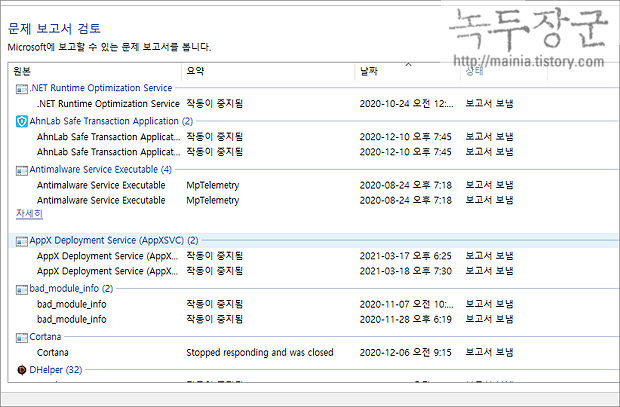Select AppX Deployment Service row dated 2021-03-17
The height and width of the screenshot is (407, 620).
(313, 256)
